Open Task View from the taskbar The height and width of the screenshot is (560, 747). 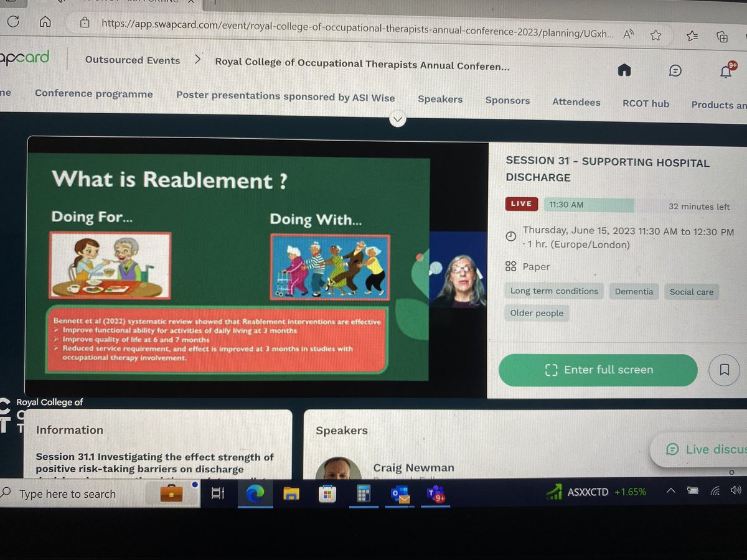click(217, 493)
